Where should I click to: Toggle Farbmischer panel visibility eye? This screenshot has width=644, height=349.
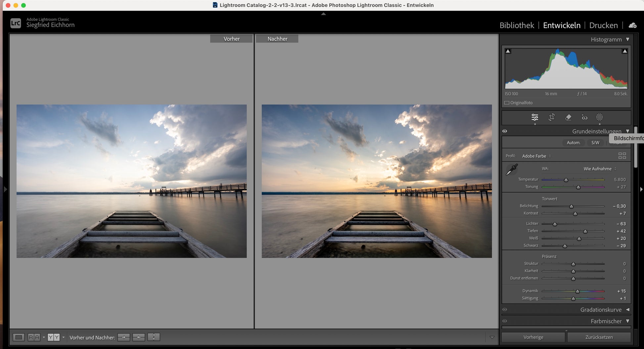tap(505, 321)
